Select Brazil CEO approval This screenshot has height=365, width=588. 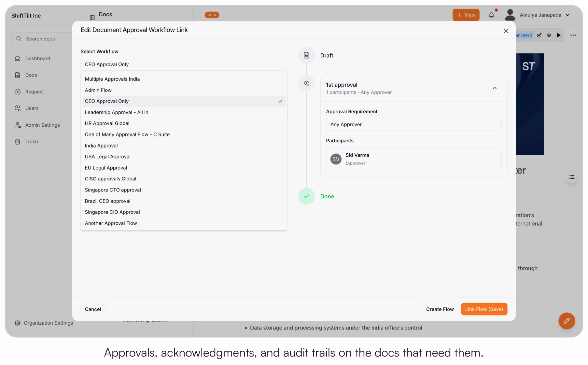coord(184,201)
